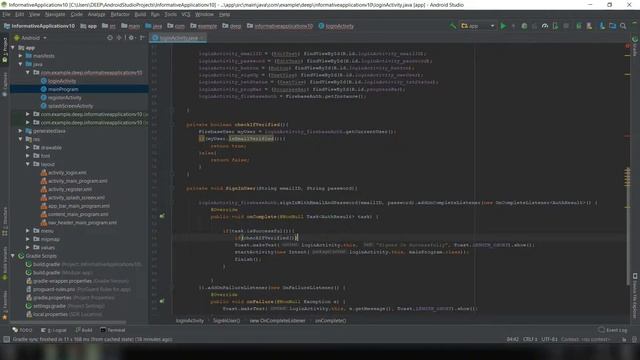Toggle the Device File Explorer side tab
640x360 pixels.
[x=635, y=296]
